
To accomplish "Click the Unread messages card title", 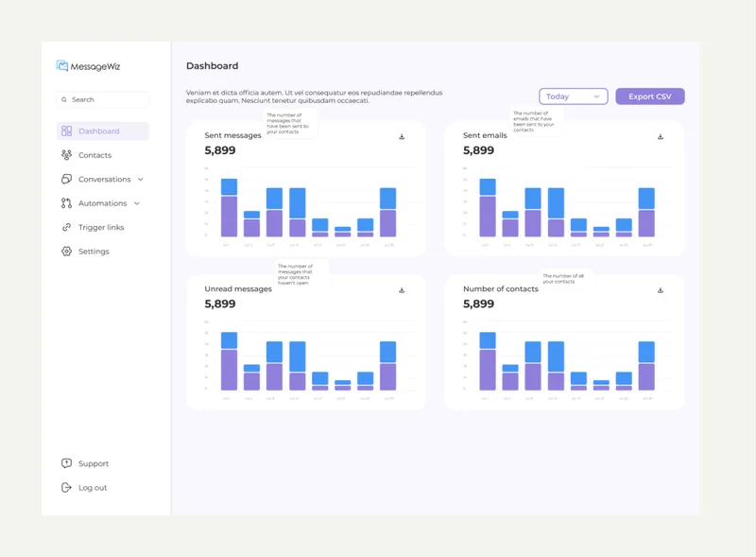I will point(238,289).
